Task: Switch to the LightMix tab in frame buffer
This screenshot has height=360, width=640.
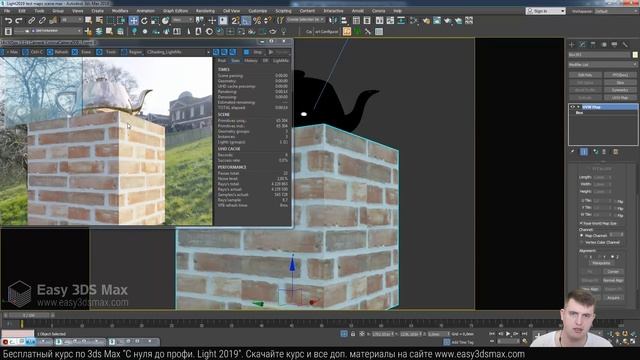Action: tap(280, 60)
